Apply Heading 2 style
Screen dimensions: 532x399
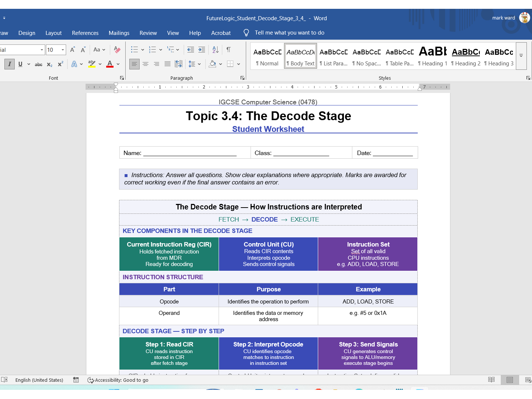[x=466, y=56]
